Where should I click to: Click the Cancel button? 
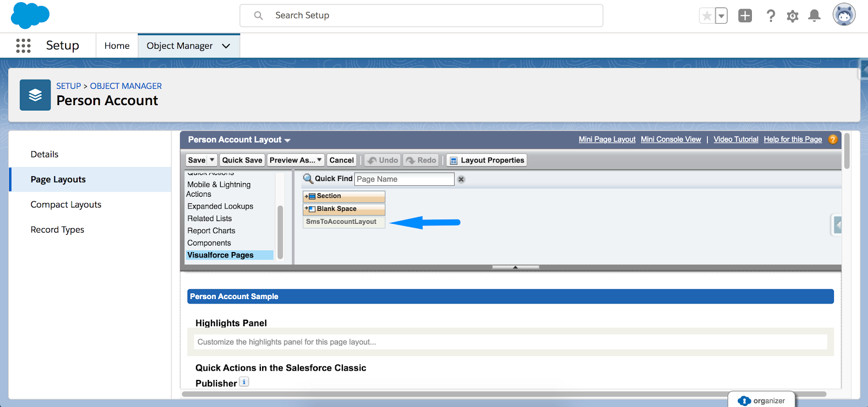pyautogui.click(x=342, y=160)
